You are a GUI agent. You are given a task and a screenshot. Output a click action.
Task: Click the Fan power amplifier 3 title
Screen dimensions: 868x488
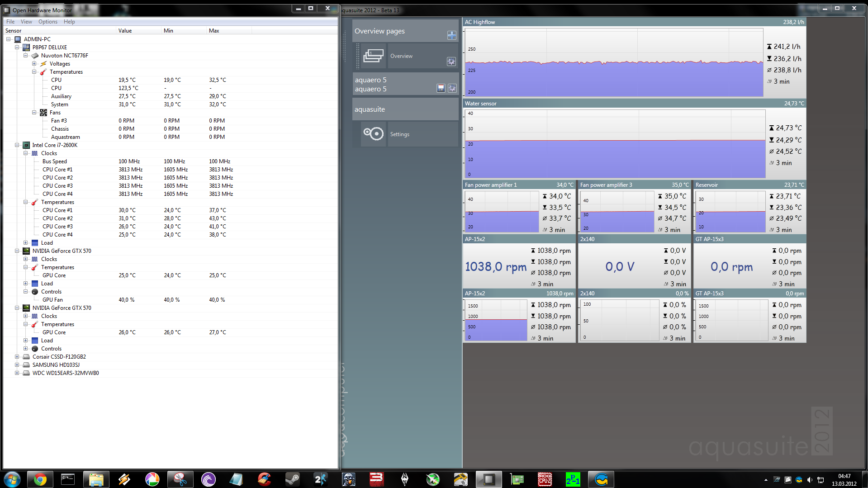(x=606, y=185)
